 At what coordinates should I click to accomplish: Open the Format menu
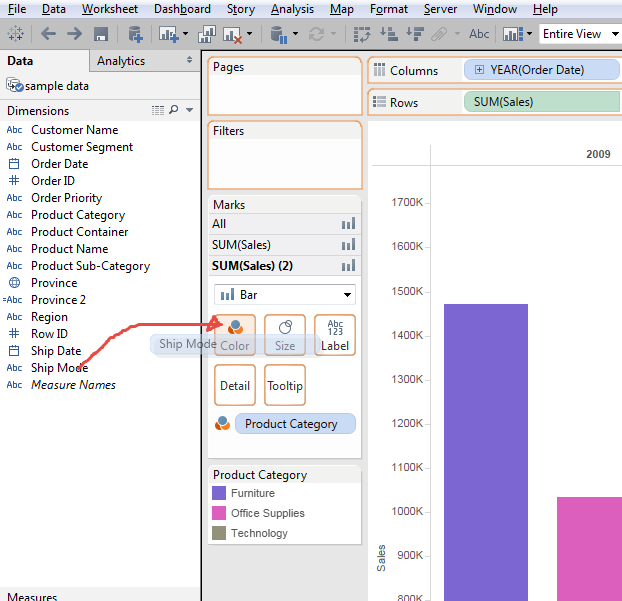[389, 9]
